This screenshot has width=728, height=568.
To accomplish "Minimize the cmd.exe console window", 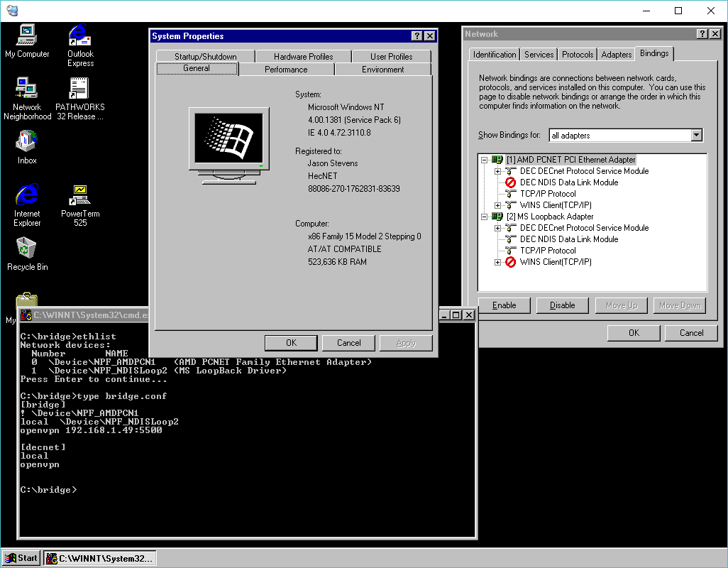I will point(446,315).
